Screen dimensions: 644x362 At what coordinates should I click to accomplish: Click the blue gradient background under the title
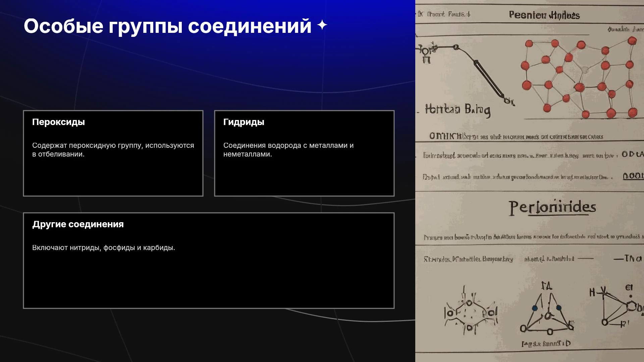pos(208,67)
